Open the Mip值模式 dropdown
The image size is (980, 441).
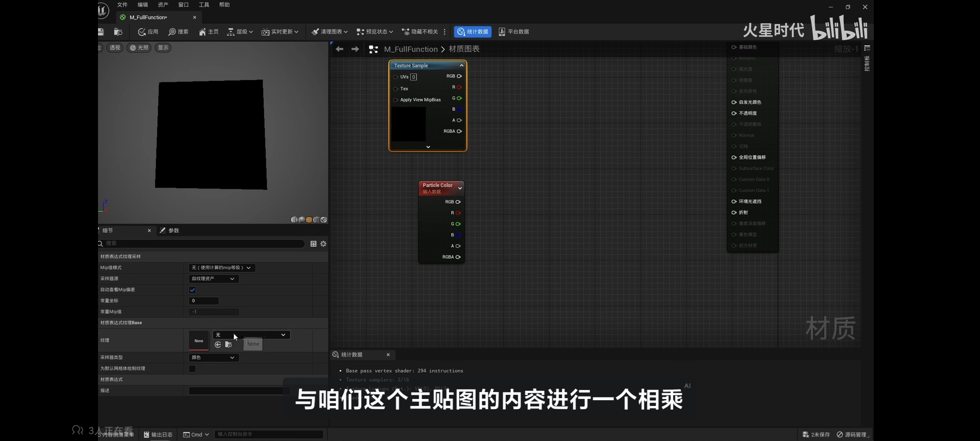pyautogui.click(x=221, y=268)
